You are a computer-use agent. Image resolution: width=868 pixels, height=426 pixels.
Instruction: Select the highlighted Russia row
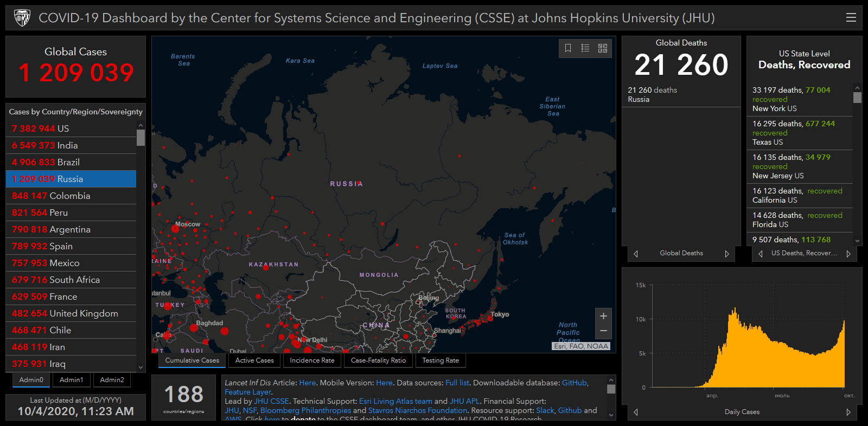(x=71, y=179)
